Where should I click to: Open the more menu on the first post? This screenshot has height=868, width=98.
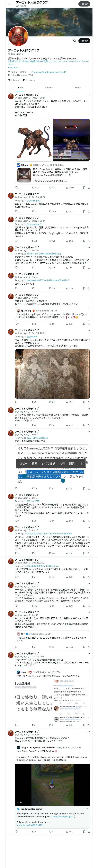tap(89, 95)
